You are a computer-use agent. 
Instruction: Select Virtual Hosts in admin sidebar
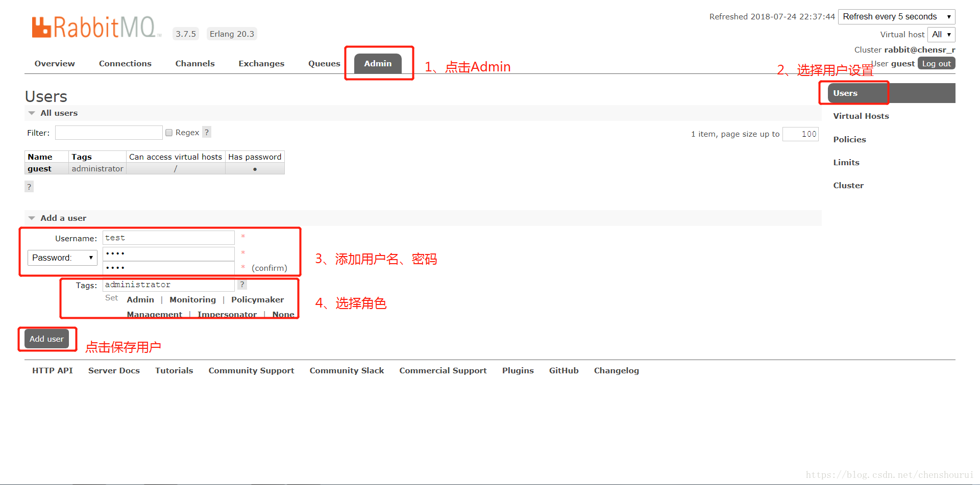[x=861, y=116]
